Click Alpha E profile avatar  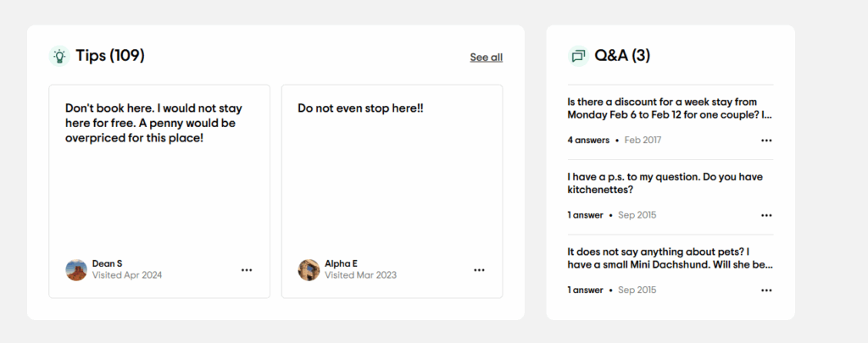coord(309,270)
